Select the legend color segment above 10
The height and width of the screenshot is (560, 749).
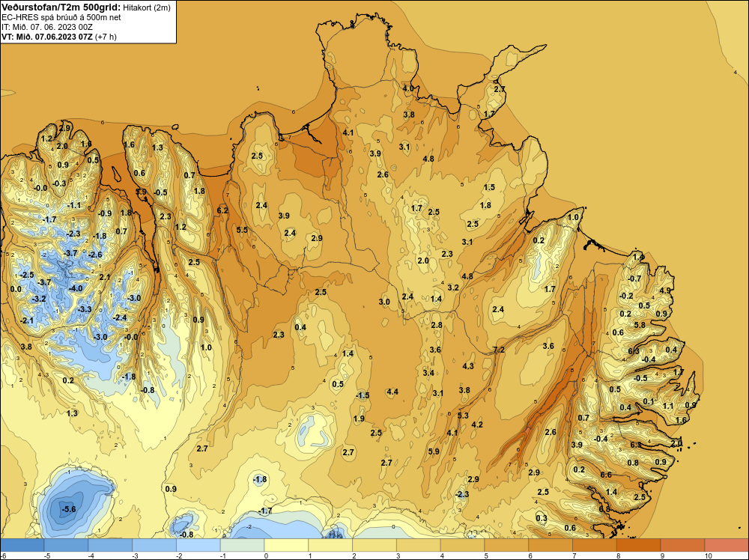pos(727,545)
